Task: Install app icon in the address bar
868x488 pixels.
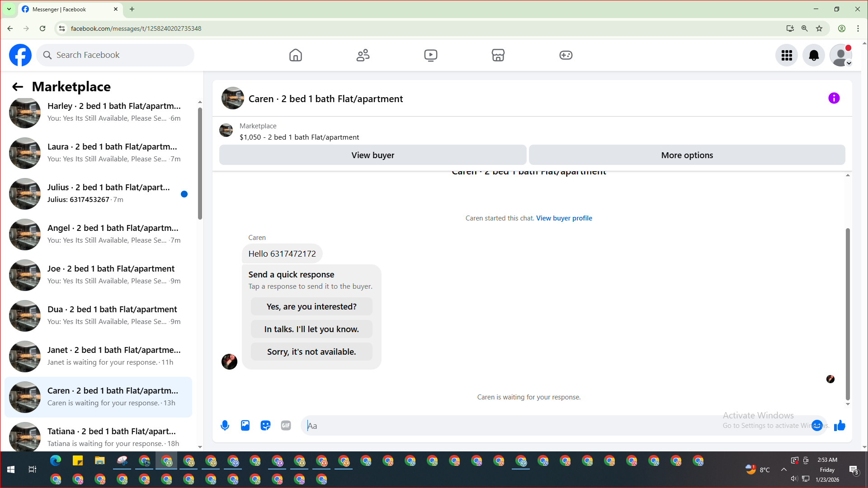Action: 790,28
